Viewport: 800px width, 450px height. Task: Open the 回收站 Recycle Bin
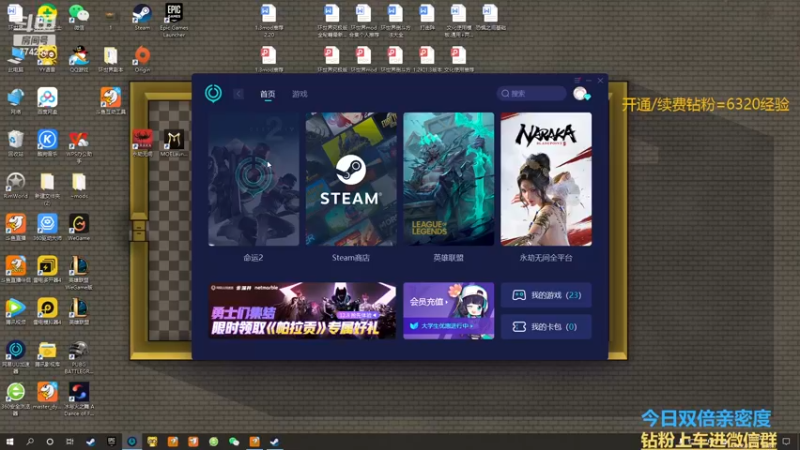[x=15, y=143]
